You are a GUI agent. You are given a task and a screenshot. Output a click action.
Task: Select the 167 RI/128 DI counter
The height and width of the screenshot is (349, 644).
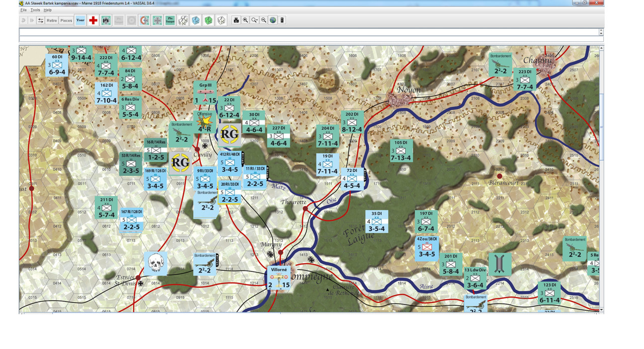coord(131,220)
